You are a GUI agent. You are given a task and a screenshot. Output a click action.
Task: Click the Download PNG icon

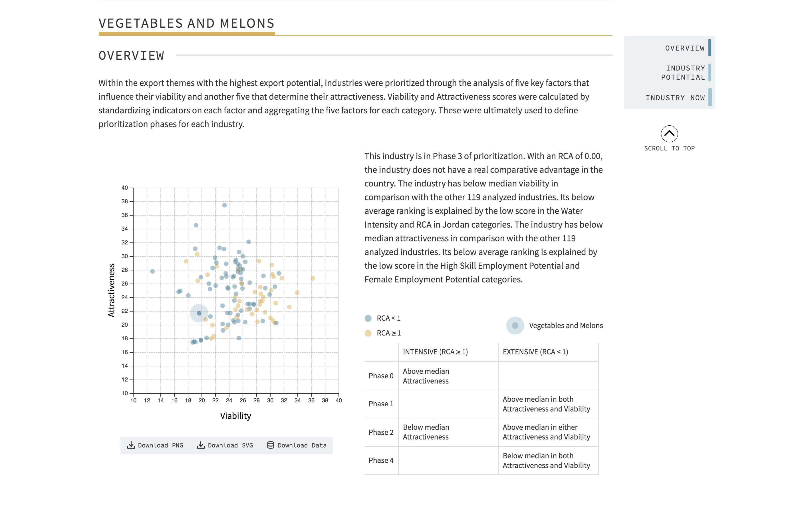click(x=132, y=445)
